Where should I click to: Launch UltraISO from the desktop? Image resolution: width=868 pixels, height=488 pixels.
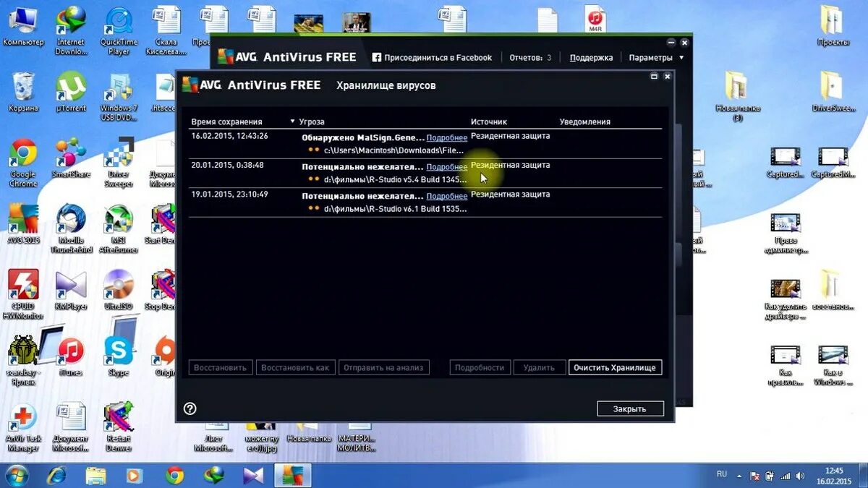click(119, 290)
